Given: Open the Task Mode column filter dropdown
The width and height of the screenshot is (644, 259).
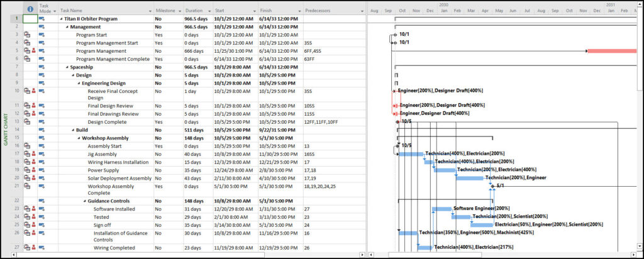Looking at the screenshot, I should click(53, 11).
